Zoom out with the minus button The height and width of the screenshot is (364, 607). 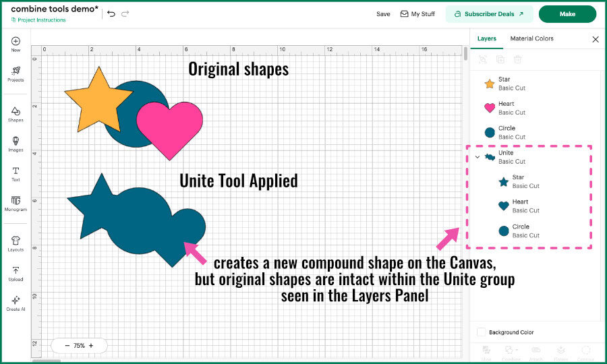pos(67,346)
